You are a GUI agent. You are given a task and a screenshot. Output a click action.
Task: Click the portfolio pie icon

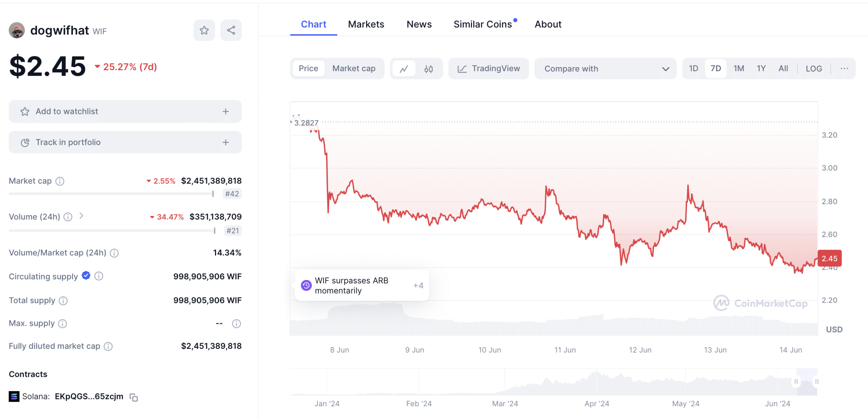(25, 143)
